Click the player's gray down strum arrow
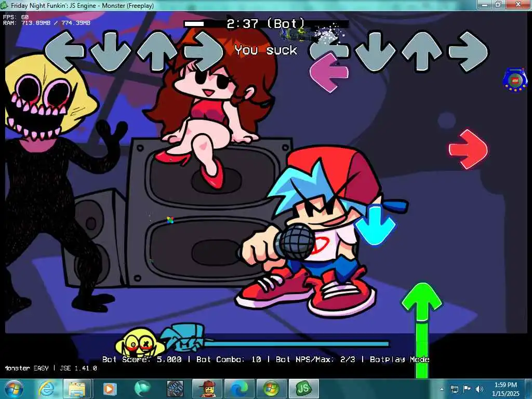Screen dimensions: 532x399 pyautogui.click(x=376, y=51)
